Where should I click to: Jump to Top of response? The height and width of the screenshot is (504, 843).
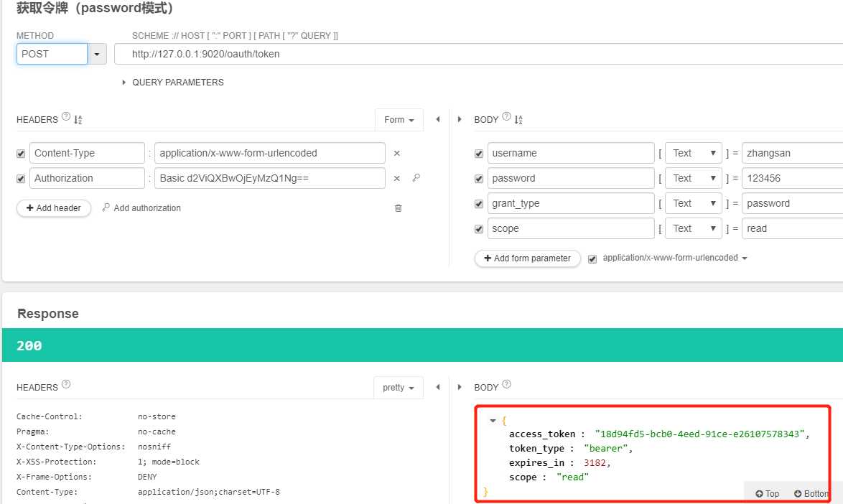pyautogui.click(x=767, y=494)
